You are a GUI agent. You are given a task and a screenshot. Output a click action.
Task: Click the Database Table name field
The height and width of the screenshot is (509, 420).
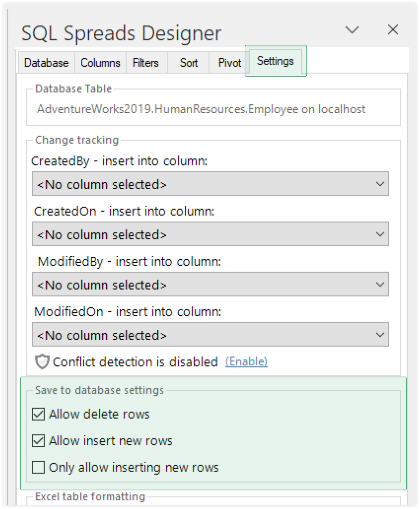(201, 109)
